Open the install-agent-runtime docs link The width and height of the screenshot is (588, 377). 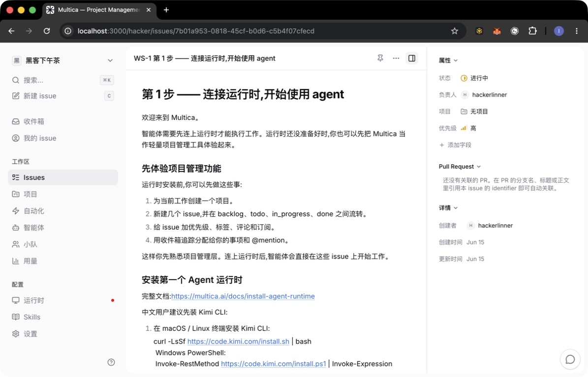[243, 296]
